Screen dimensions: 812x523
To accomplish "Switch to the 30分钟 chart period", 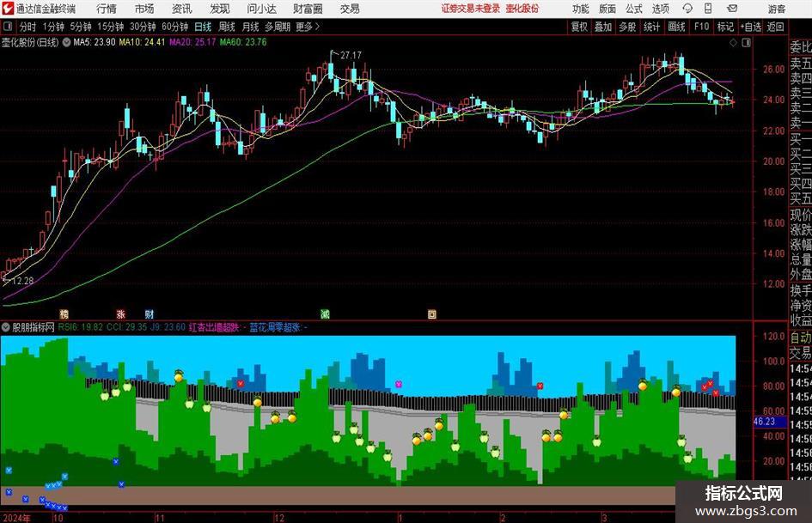I will coord(143,27).
